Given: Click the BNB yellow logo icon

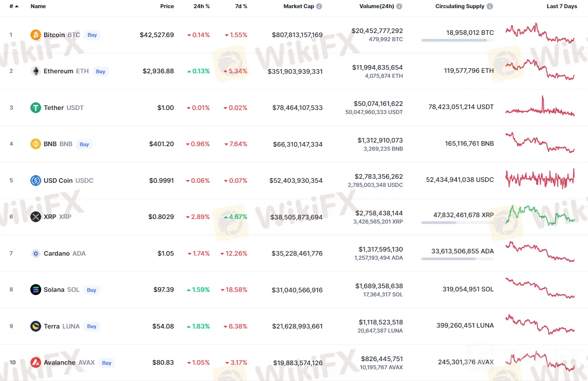Looking at the screenshot, I should coord(35,144).
